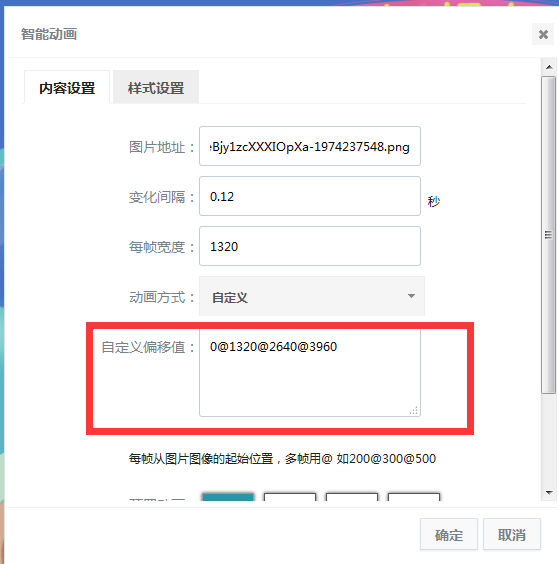Click the textarea resize grip icon
The width and height of the screenshot is (559, 564).
point(414,410)
